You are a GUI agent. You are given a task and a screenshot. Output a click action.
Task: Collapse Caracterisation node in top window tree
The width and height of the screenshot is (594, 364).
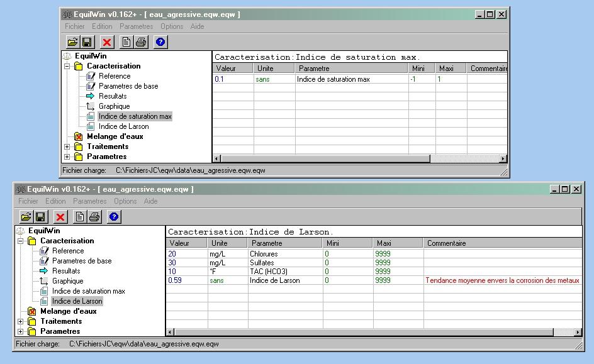(67, 66)
